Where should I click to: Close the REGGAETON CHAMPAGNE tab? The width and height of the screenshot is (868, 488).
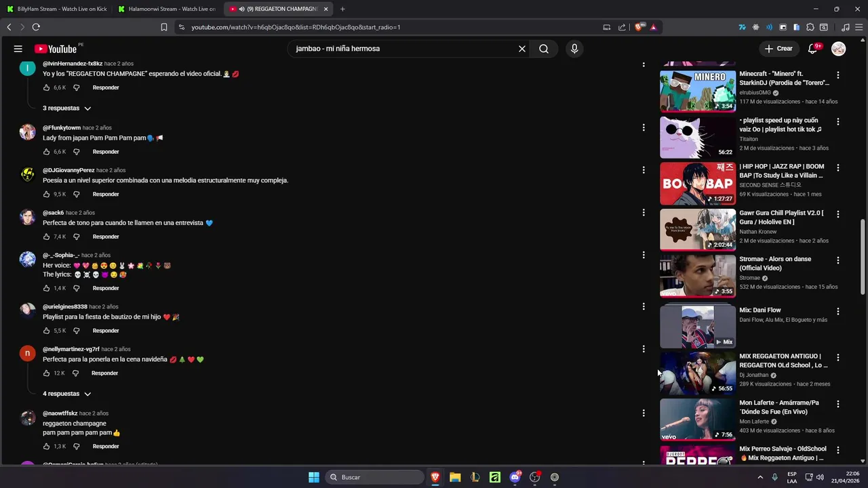coord(325,9)
